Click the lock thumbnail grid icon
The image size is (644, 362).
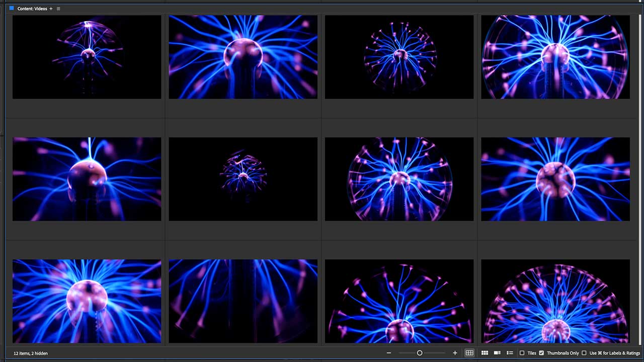click(469, 353)
